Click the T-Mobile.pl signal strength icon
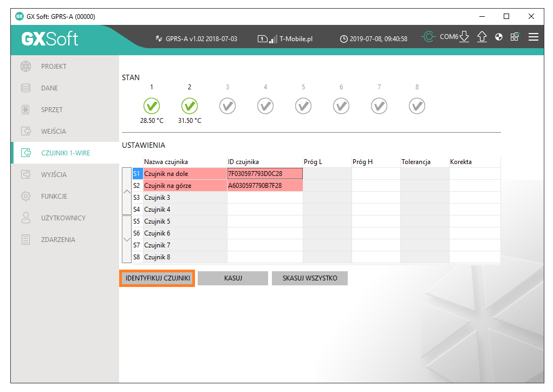Viewport: 553px width, 392px height. 274,39
